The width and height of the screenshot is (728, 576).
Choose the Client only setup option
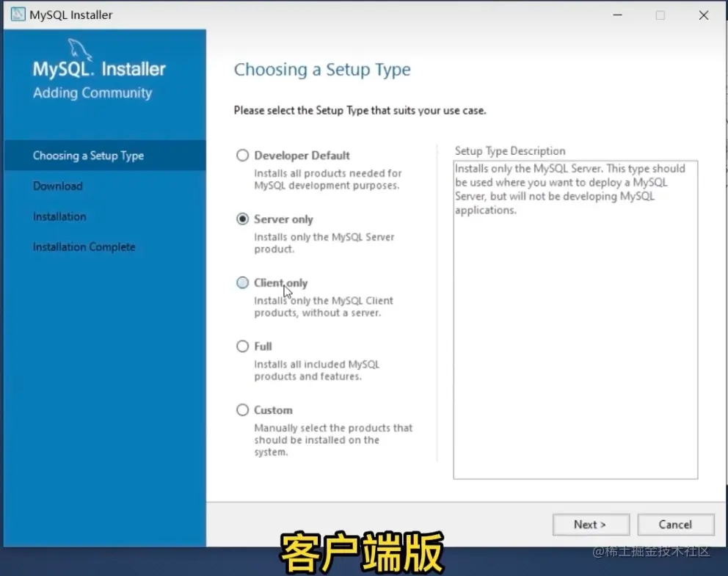pyautogui.click(x=242, y=282)
